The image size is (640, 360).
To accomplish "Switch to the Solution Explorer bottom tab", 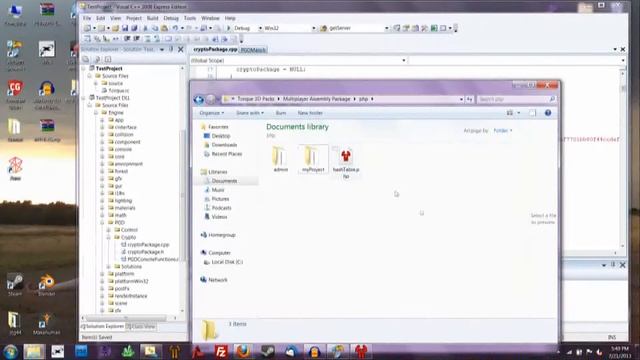I will 103,327.
